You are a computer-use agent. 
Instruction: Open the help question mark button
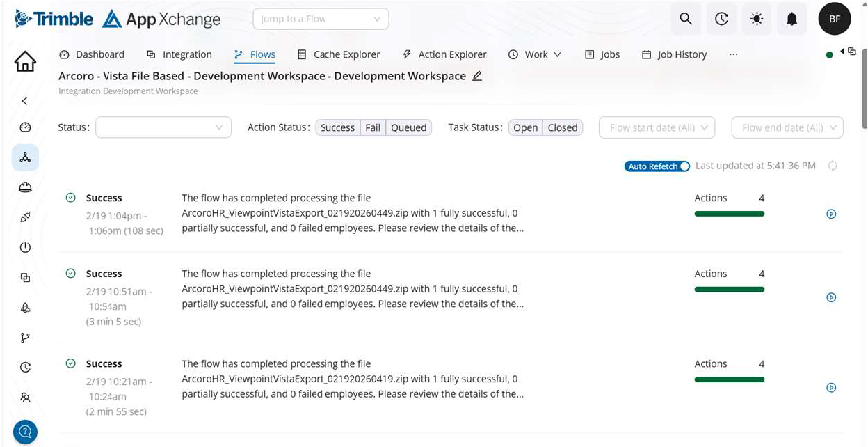(25, 432)
